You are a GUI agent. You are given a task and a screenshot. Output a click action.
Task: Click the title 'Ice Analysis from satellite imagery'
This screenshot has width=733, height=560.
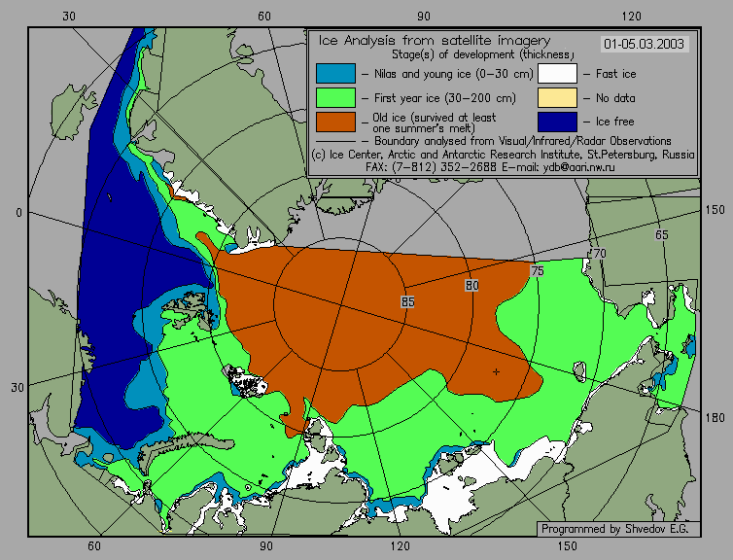tap(435, 41)
